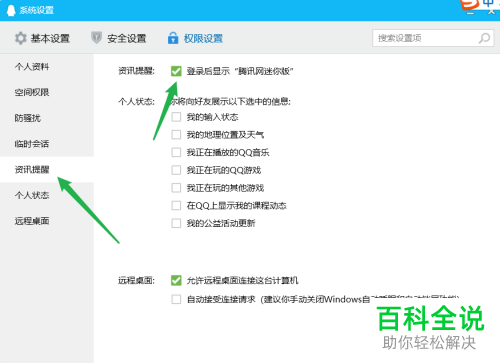Image resolution: width=500 pixels, height=363 pixels.
Task: Select 个人状态 in the sidebar
Action: 47,195
